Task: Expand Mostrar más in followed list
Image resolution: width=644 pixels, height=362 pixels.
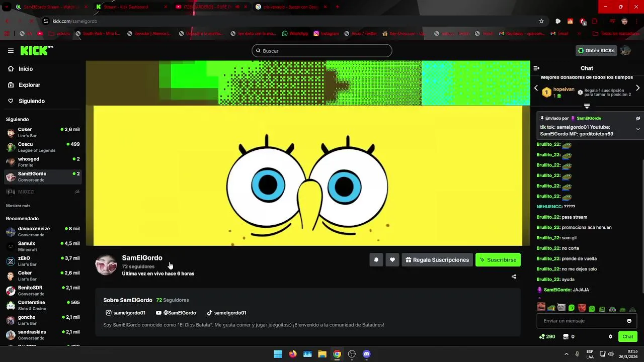Action: (x=18, y=206)
